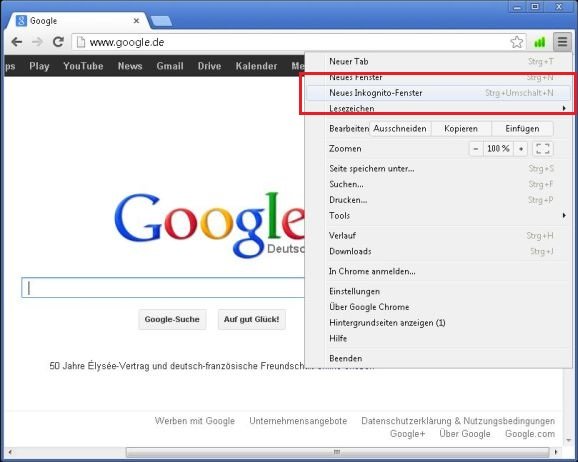Click the green signal bars extension icon
This screenshot has width=578, height=462.
click(540, 42)
